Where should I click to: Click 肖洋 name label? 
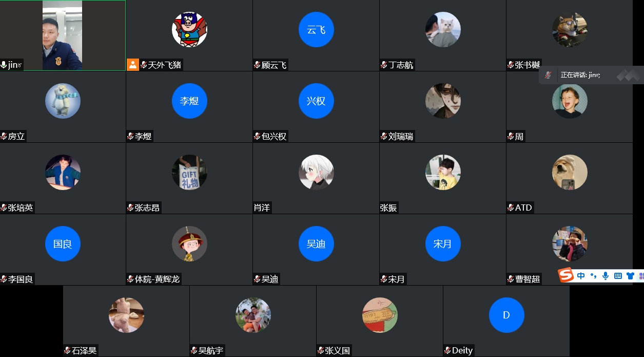point(262,208)
